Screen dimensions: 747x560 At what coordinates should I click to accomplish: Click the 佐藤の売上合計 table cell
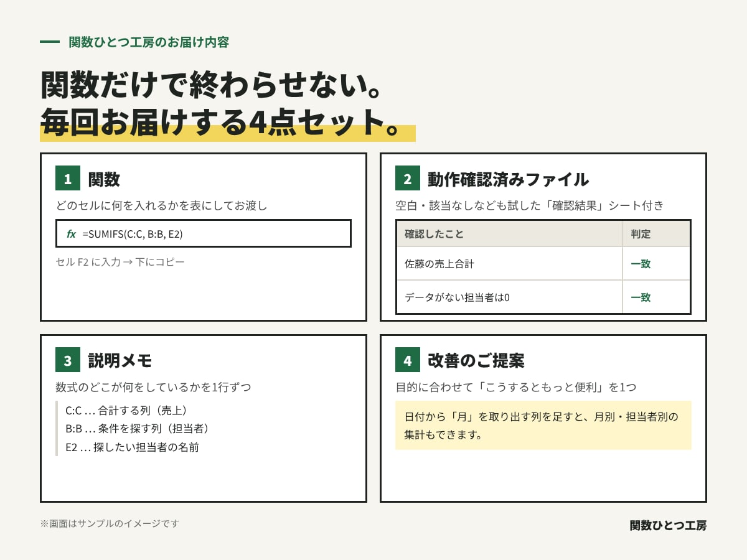point(509,264)
